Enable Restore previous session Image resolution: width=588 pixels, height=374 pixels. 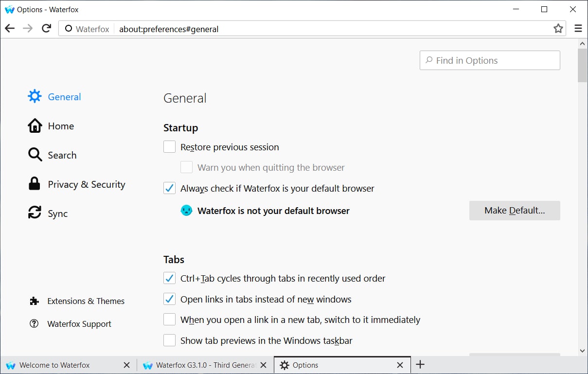pos(169,147)
